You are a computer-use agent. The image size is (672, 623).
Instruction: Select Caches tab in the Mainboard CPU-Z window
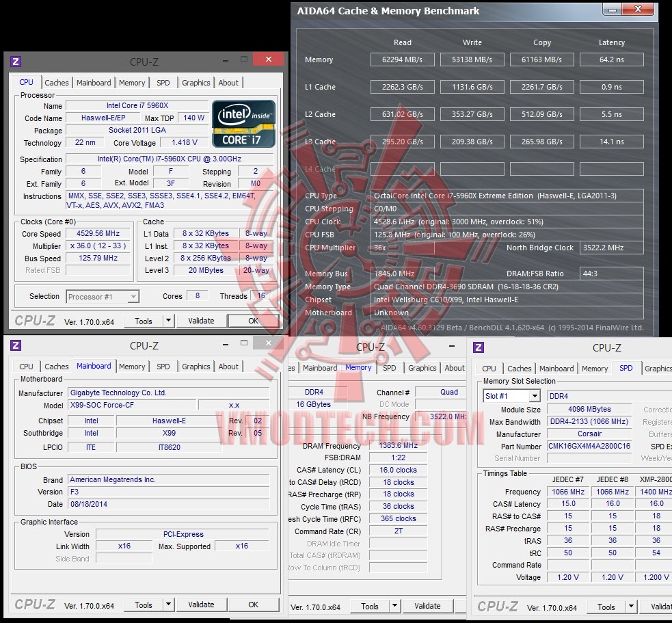[57, 367]
